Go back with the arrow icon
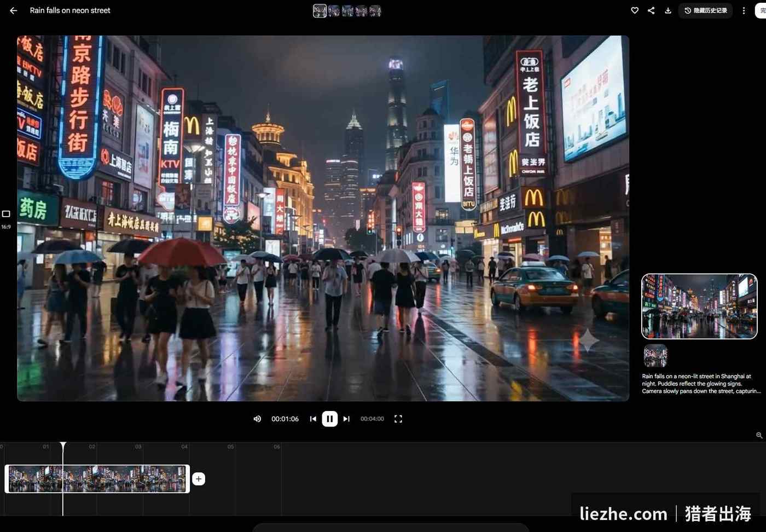Viewport: 766px width, 532px height. tap(14, 10)
